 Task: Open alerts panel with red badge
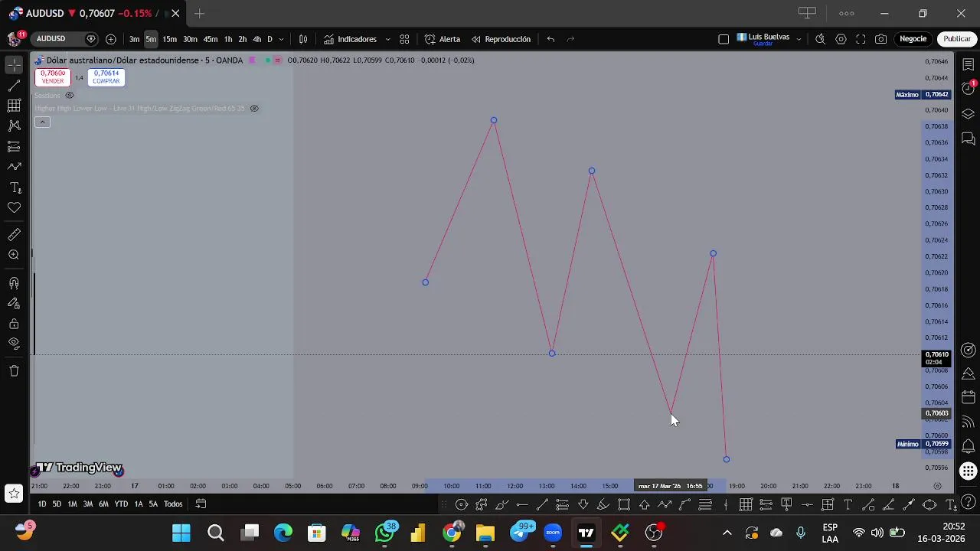[969, 89]
